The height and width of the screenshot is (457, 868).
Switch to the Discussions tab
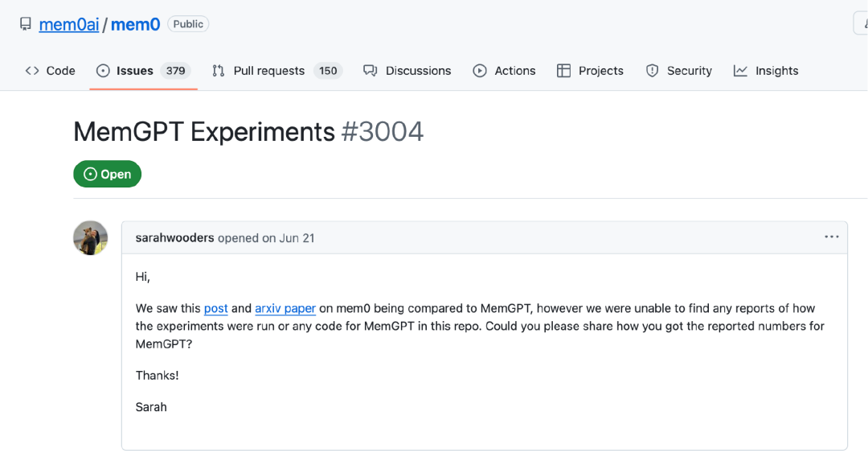pyautogui.click(x=418, y=71)
